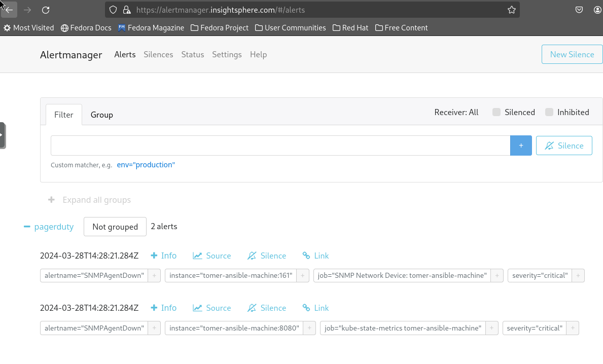This screenshot has width=603, height=364.
Task: Open the Fedora Magazine bookmark
Action: coord(151,28)
